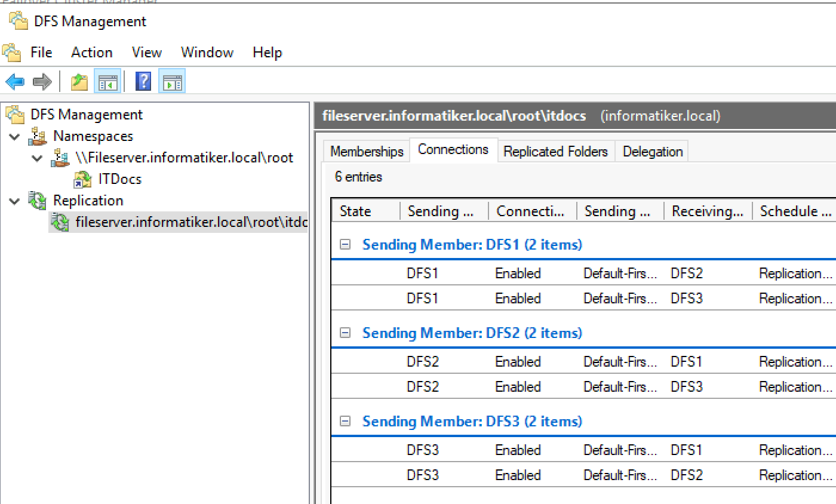Switch to the Memberships tab
The height and width of the screenshot is (504, 836).
[x=367, y=152]
